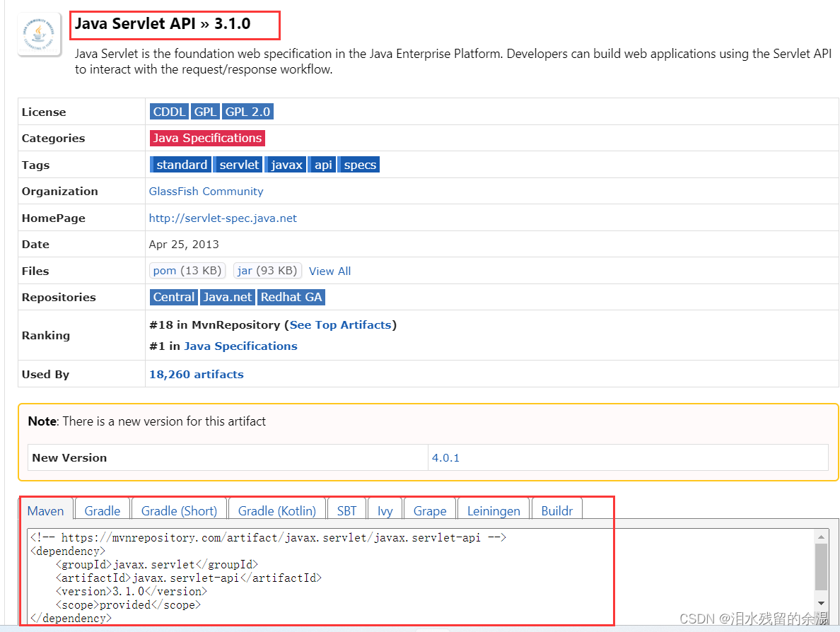
Task: Open new version 4.0.1 link
Action: pos(445,458)
